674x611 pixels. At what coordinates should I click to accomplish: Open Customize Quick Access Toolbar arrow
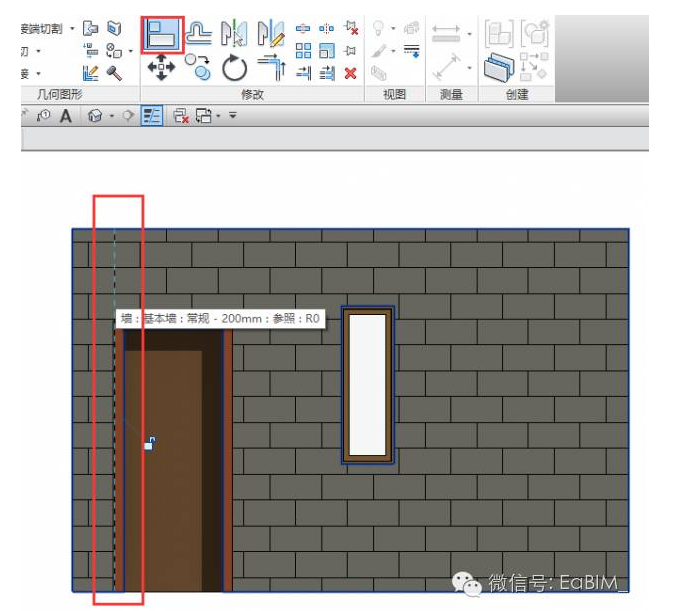coord(233,116)
